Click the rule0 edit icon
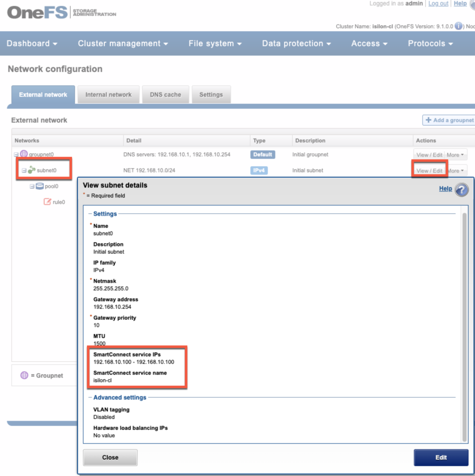The image size is (475, 476). click(47, 202)
